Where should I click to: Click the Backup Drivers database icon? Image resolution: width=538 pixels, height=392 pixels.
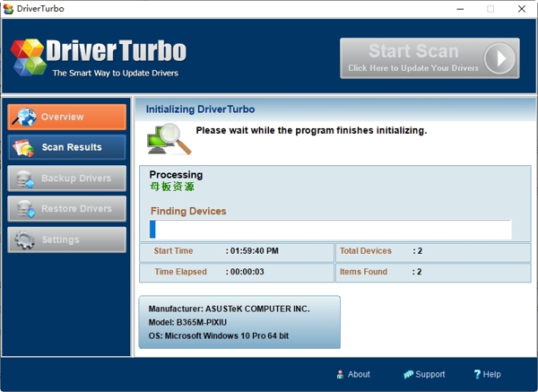pyautogui.click(x=24, y=179)
